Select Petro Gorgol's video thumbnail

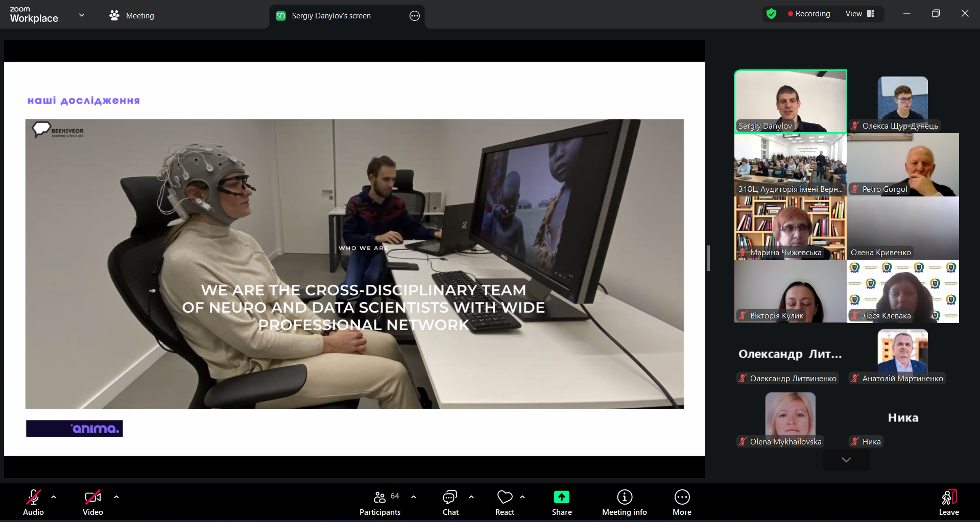pos(902,165)
